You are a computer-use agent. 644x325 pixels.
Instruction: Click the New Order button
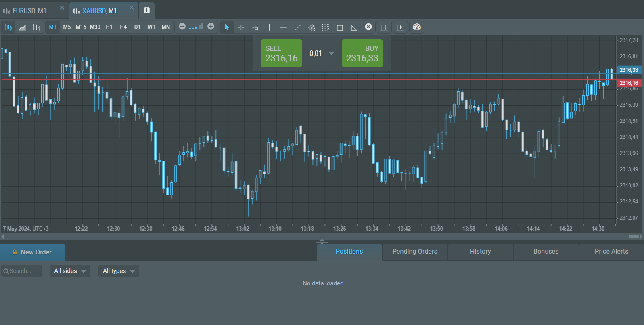click(x=32, y=252)
